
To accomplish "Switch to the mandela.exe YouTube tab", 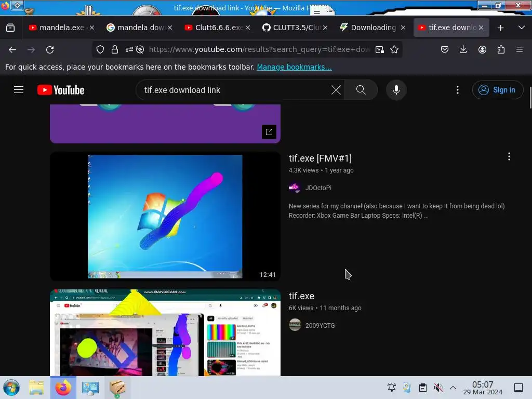I will 56,28.
